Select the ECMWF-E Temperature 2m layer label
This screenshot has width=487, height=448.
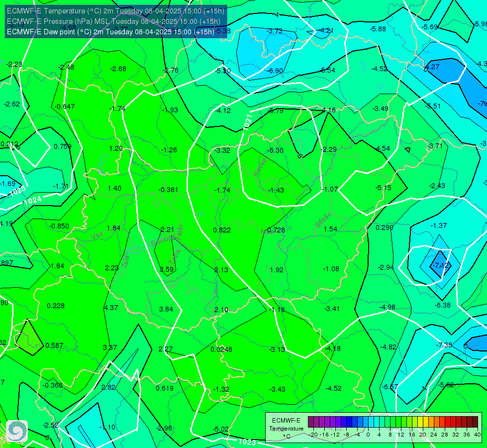click(115, 11)
